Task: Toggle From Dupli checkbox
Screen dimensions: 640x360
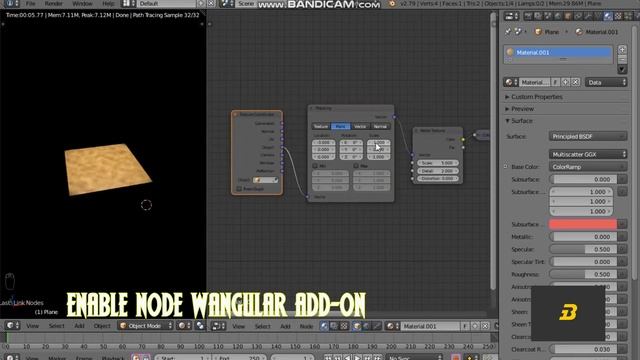Action: (239, 189)
